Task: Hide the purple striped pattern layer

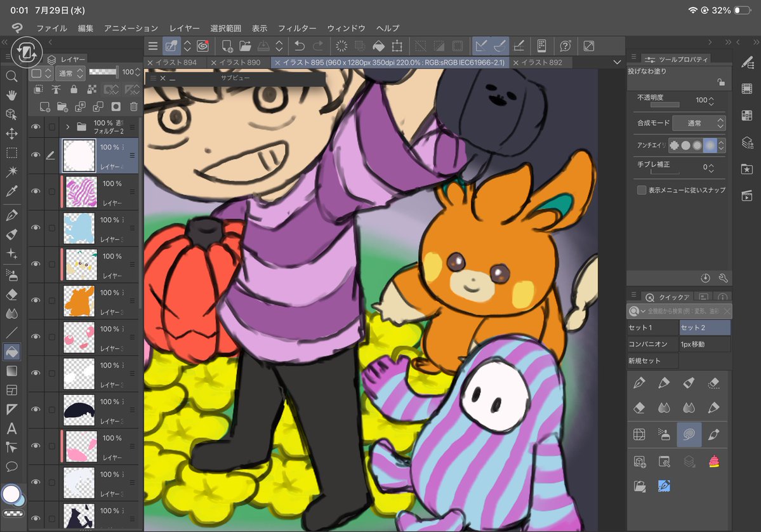Action: (x=36, y=191)
